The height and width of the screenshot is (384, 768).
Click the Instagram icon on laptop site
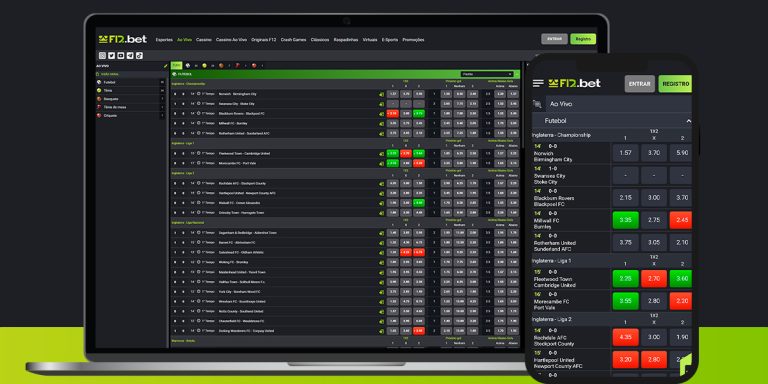[x=102, y=56]
